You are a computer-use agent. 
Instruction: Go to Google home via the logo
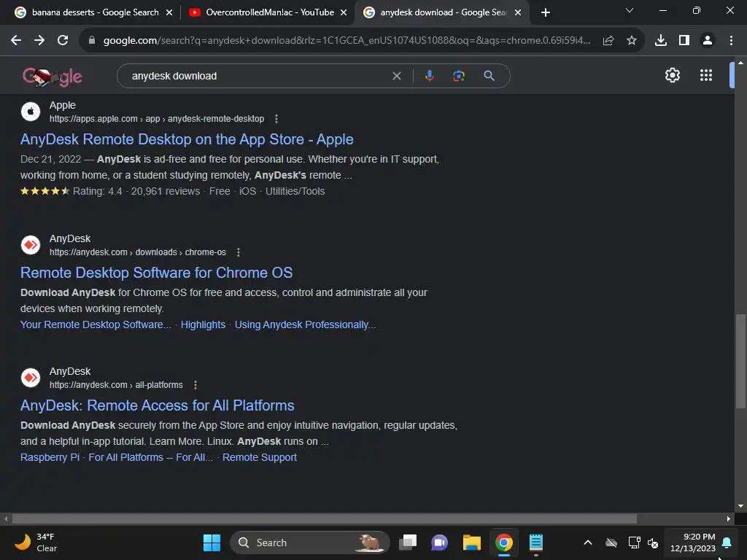click(x=53, y=76)
